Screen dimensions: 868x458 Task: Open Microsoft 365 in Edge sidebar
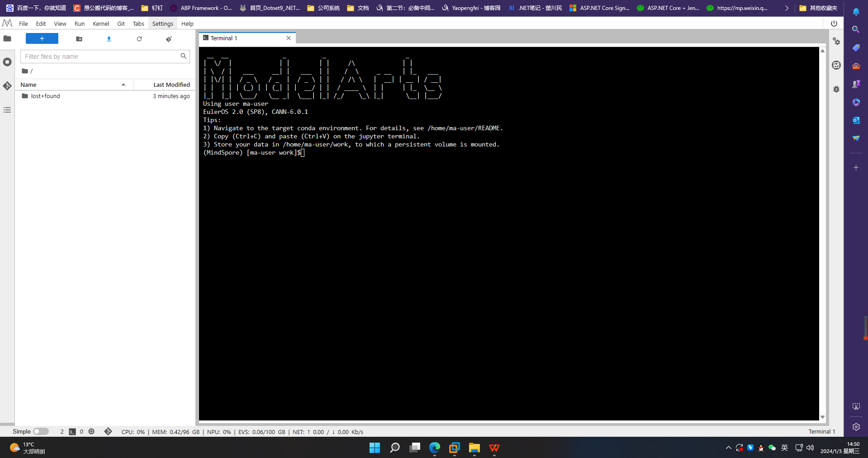(856, 102)
